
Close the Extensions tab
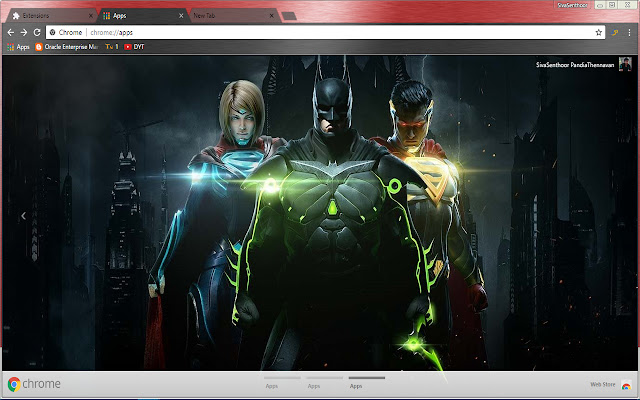[91, 16]
